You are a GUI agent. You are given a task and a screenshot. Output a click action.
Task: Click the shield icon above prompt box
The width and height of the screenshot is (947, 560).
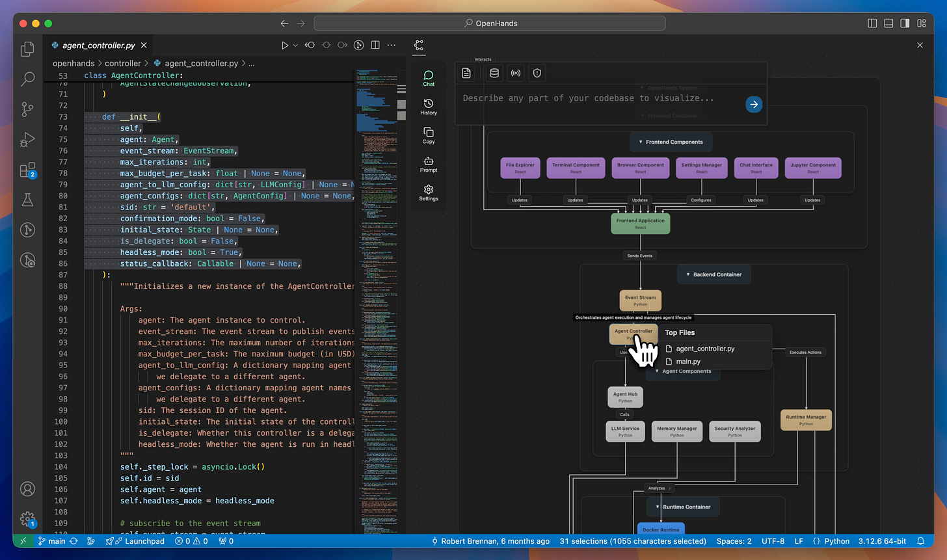pyautogui.click(x=537, y=73)
